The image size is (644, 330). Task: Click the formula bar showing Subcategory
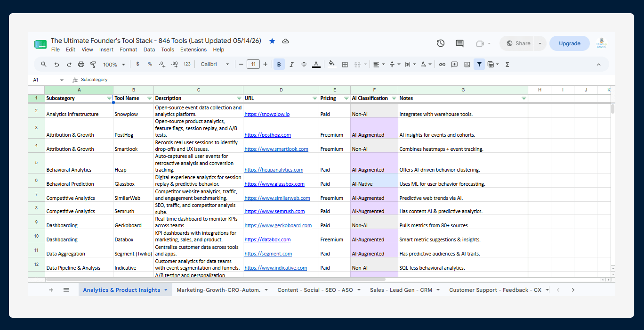click(346, 80)
